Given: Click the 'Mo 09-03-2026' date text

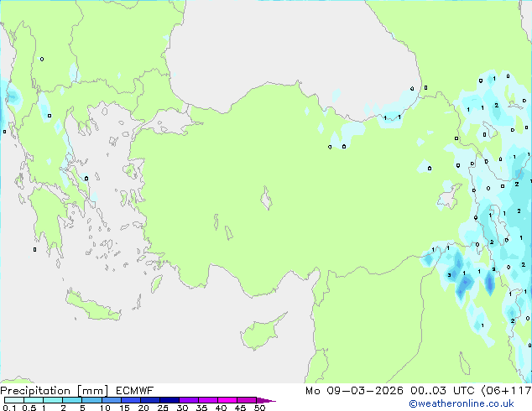Looking at the screenshot, I should pyautogui.click(x=354, y=391).
